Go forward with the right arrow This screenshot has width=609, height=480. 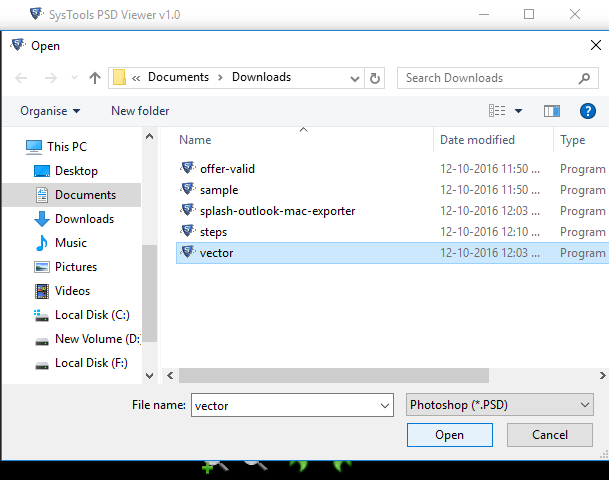tap(51, 78)
